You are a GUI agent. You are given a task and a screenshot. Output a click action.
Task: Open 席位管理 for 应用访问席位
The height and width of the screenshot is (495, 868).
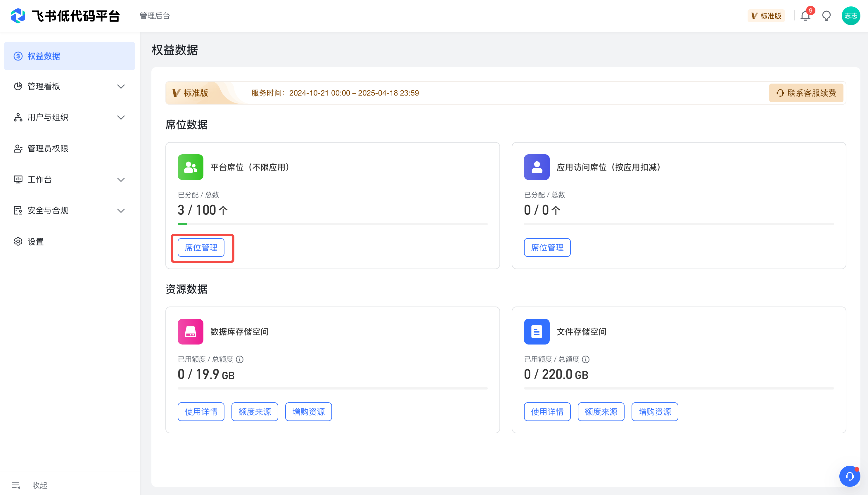point(547,247)
